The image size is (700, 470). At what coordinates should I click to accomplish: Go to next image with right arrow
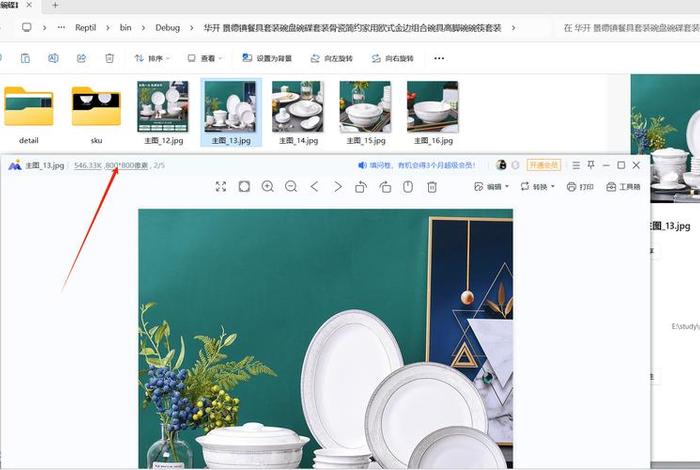pos(338,187)
